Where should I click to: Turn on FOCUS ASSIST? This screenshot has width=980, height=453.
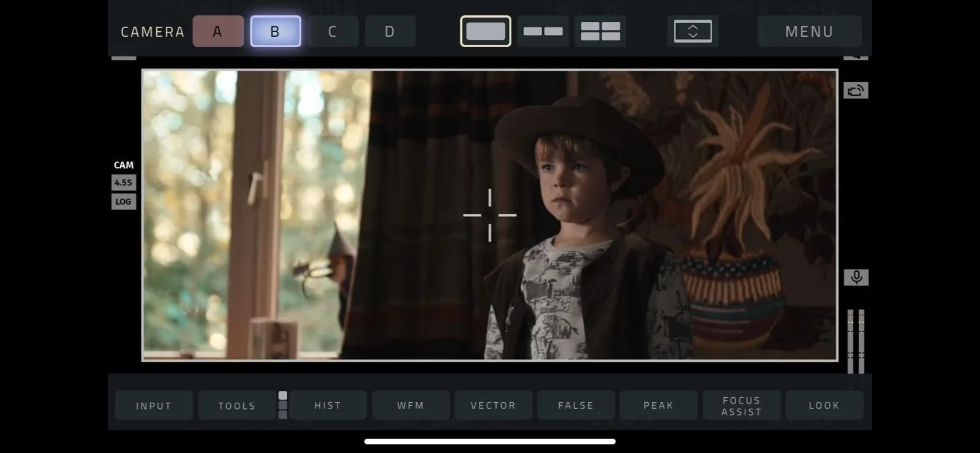(741, 405)
